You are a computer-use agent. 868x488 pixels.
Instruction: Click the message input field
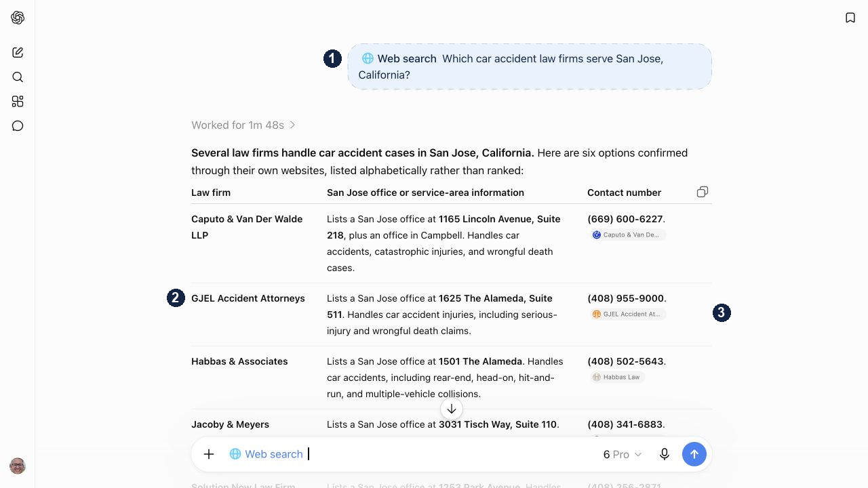tap(451, 454)
